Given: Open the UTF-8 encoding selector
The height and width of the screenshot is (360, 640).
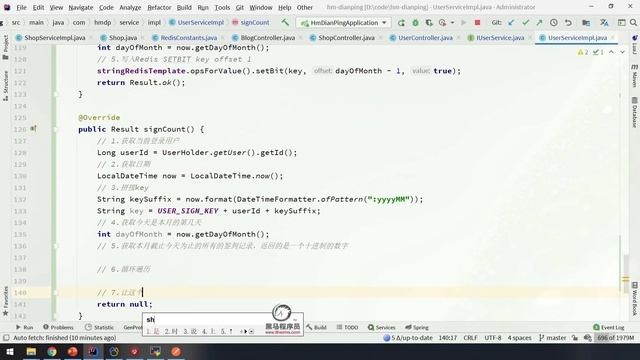Looking at the screenshot, I should tap(493, 338).
